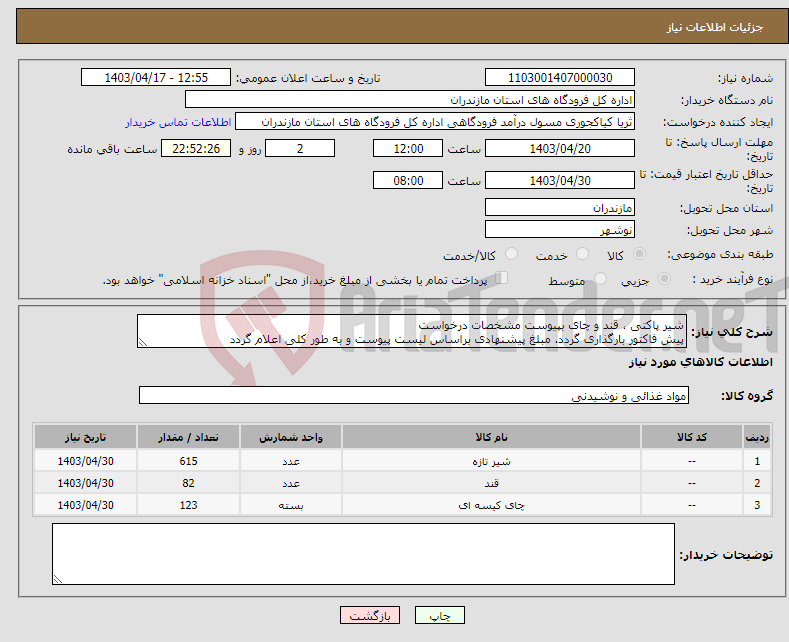Click the تاریخ نیاز column header
This screenshot has width=789, height=642.
86,437
